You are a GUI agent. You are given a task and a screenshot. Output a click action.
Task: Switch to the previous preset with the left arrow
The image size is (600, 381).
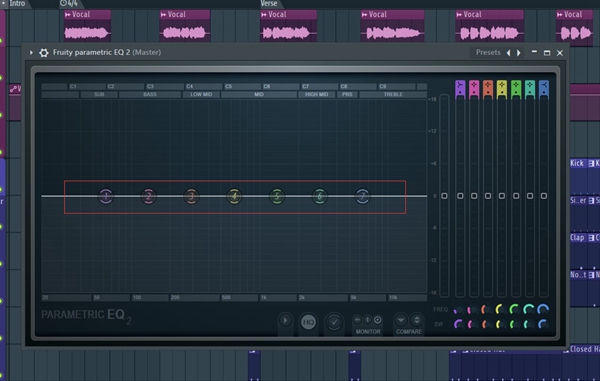[509, 53]
